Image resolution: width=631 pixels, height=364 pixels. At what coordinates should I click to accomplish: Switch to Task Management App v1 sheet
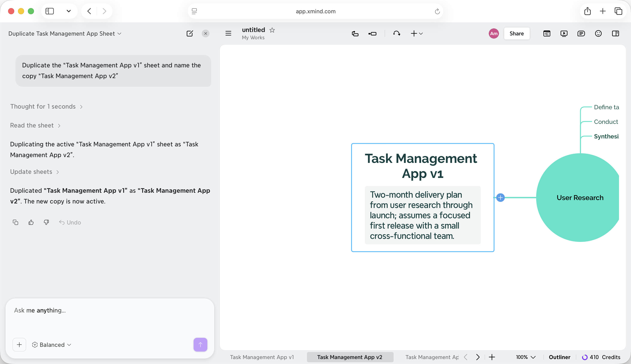click(262, 357)
